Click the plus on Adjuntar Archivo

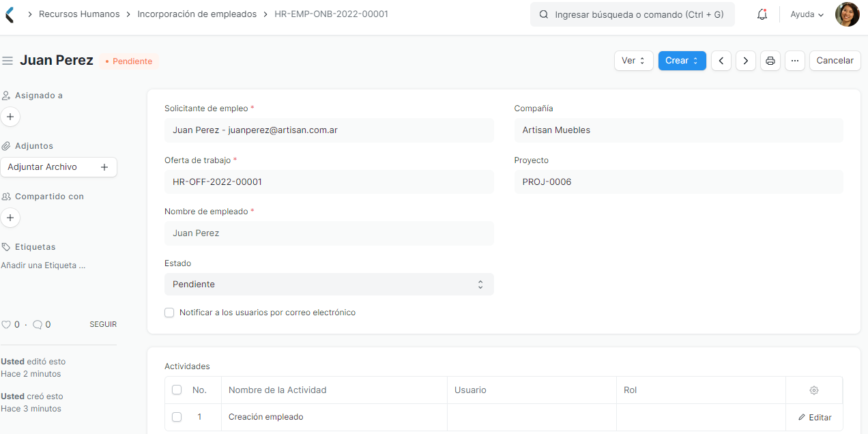coord(104,167)
